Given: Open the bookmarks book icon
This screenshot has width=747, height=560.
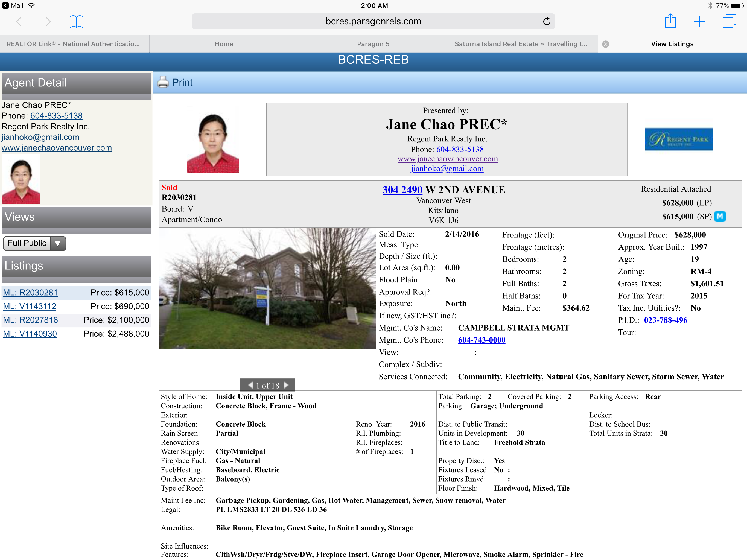Looking at the screenshot, I should [76, 22].
